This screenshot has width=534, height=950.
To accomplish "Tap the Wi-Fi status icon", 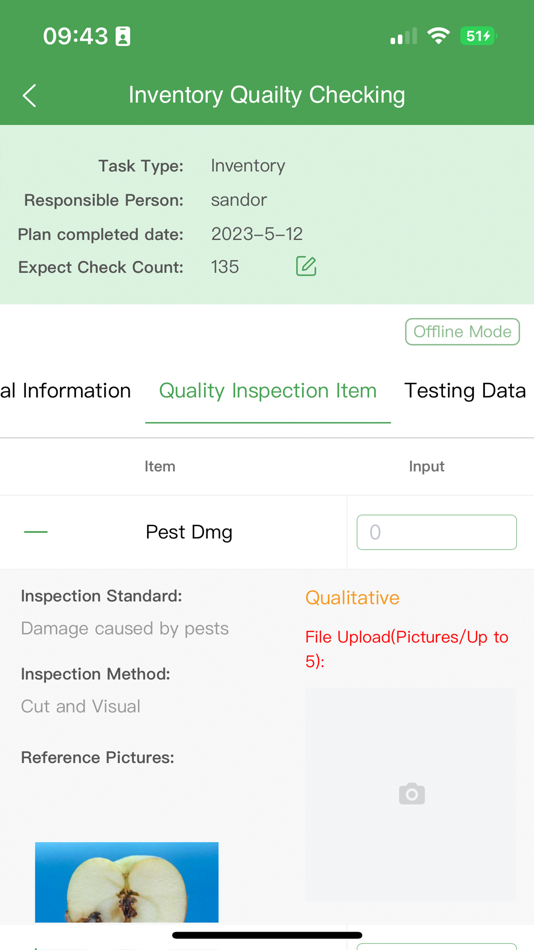I will [438, 36].
